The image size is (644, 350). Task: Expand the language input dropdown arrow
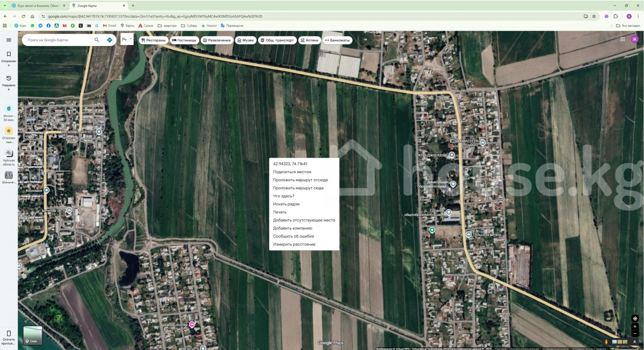(131, 39)
